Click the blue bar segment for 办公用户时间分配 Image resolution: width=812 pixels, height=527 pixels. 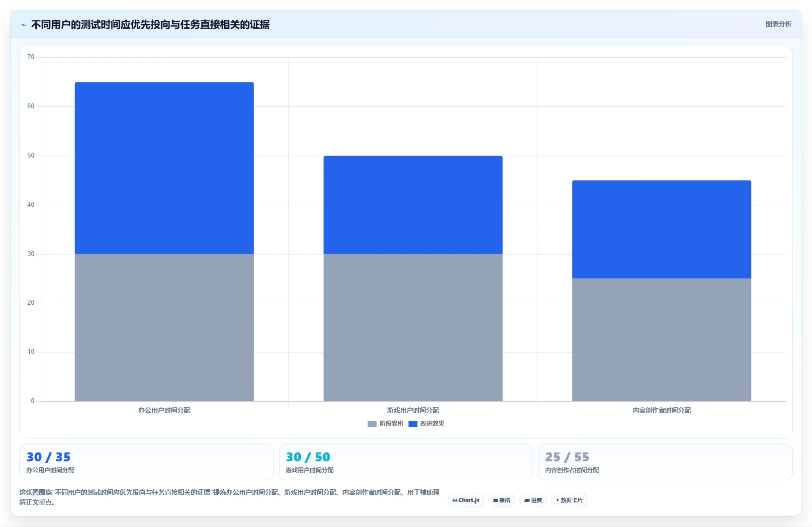pyautogui.click(x=164, y=168)
